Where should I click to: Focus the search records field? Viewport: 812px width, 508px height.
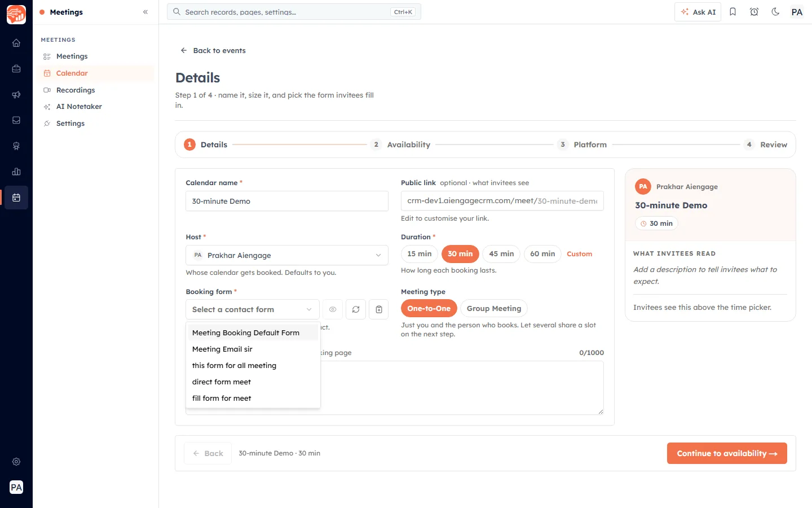pyautogui.click(x=294, y=12)
